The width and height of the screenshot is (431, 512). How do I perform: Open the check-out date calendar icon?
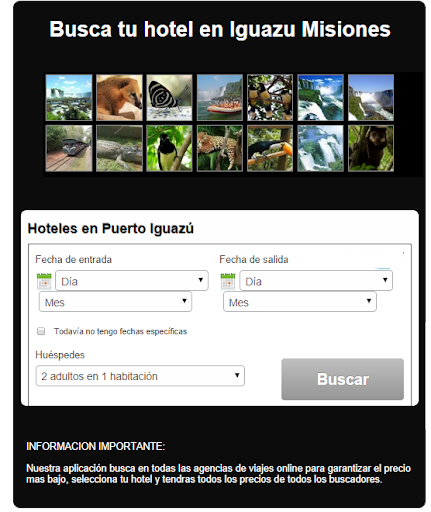point(228,281)
